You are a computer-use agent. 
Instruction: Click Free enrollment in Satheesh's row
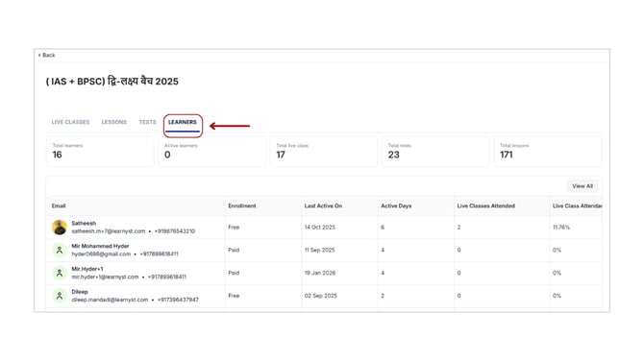point(234,228)
